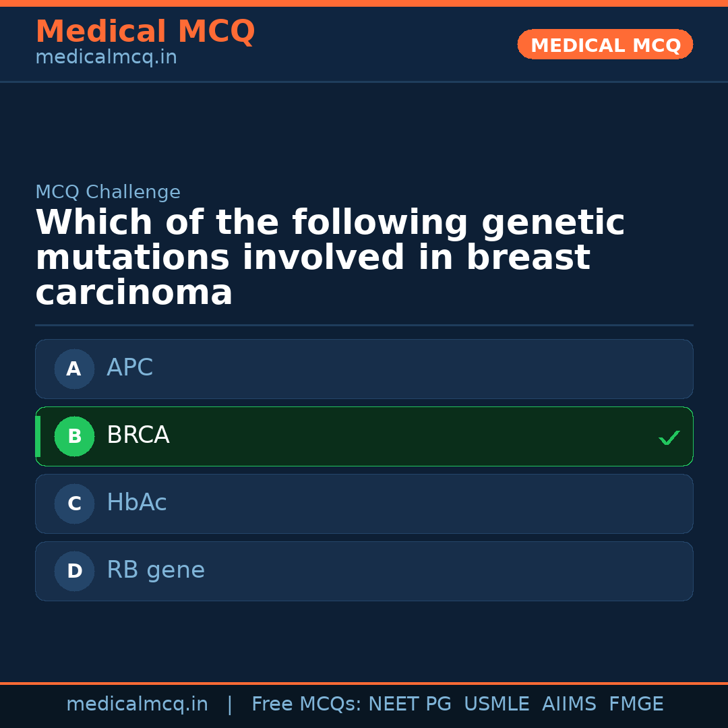Click the green B option badge
Viewport: 728px width, 728px height.
tap(74, 436)
